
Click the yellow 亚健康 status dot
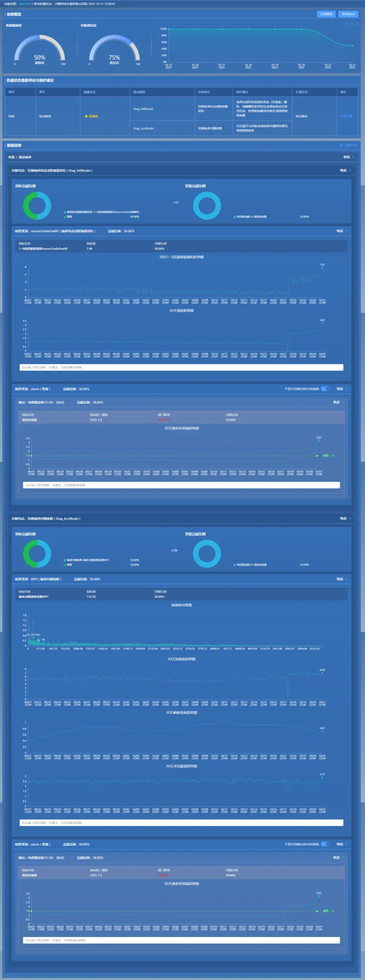[86, 116]
